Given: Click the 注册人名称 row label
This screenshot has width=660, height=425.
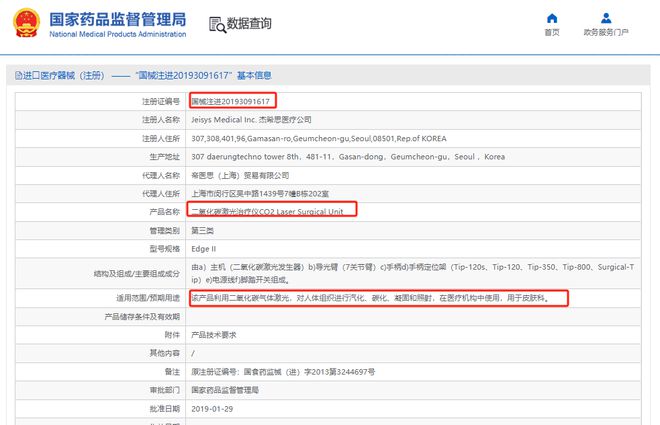Looking at the screenshot, I should [x=161, y=120].
